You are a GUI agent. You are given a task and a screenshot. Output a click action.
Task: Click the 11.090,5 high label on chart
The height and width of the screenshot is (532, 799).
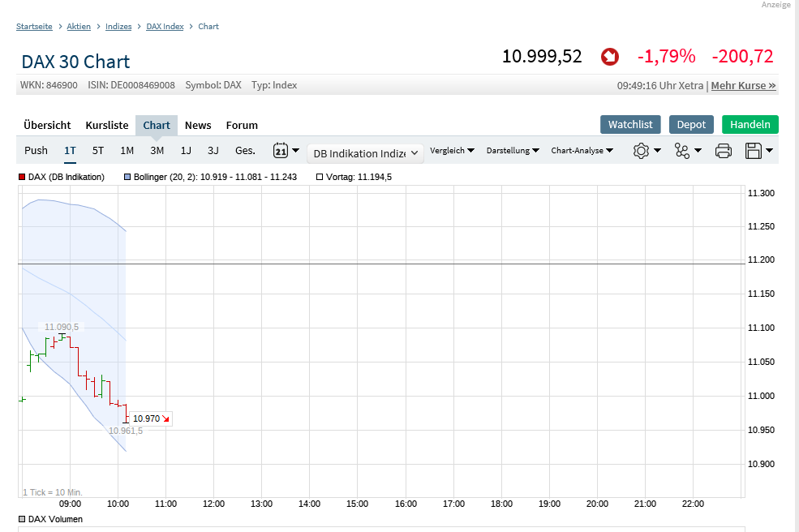[62, 327]
